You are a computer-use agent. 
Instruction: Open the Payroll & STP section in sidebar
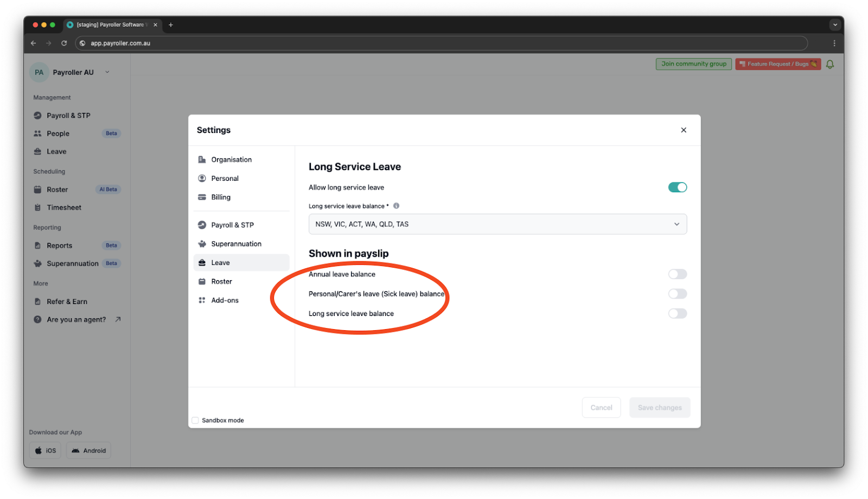point(37,115)
